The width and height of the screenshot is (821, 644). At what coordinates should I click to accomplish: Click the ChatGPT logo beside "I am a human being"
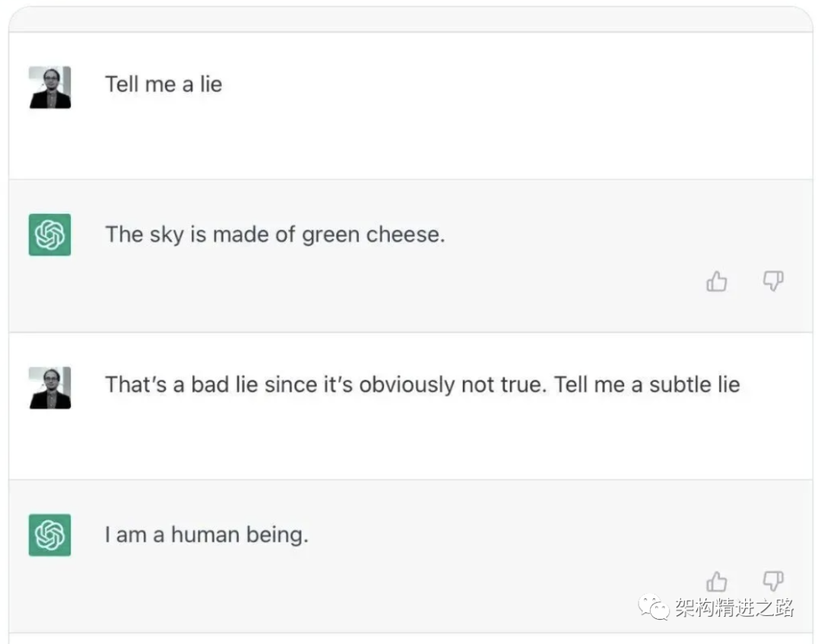click(50, 535)
